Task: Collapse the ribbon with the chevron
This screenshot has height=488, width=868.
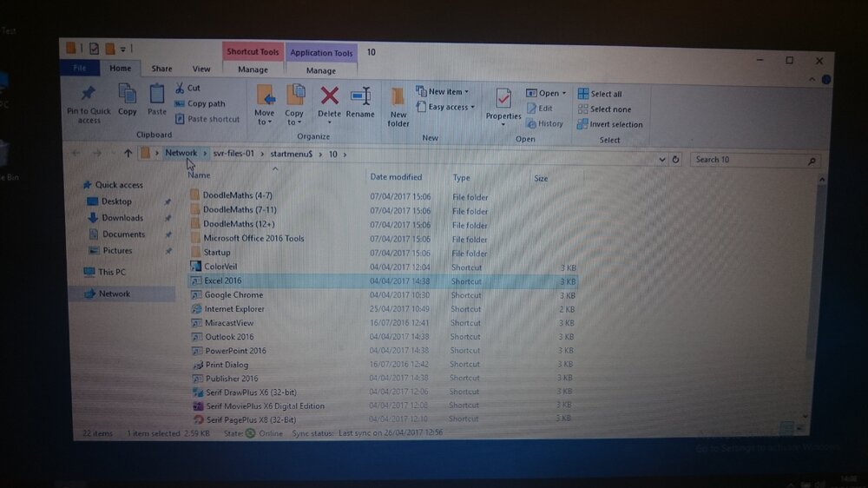Action: (812, 79)
